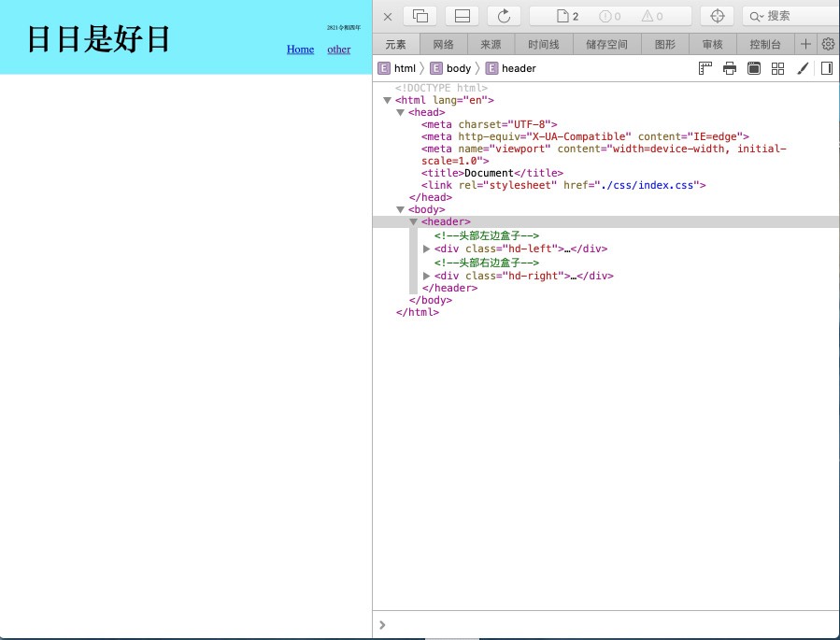This screenshot has width=840, height=640.
Task: Switch to the 网络 tab
Action: pyautogui.click(x=443, y=44)
